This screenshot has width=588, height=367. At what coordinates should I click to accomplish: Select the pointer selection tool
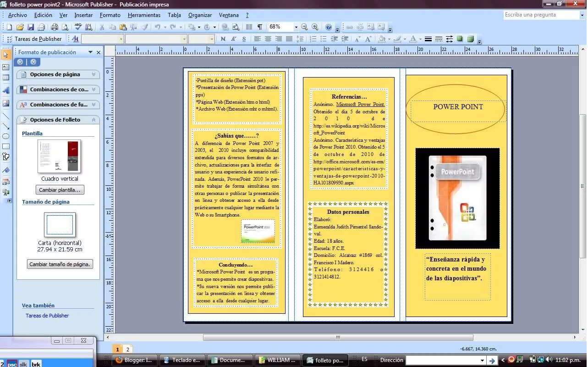pos(5,55)
